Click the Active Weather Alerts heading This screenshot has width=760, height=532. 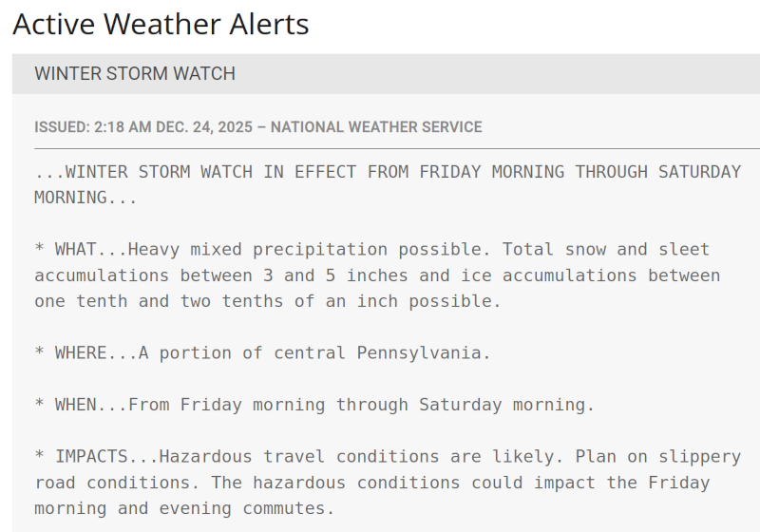point(161,24)
